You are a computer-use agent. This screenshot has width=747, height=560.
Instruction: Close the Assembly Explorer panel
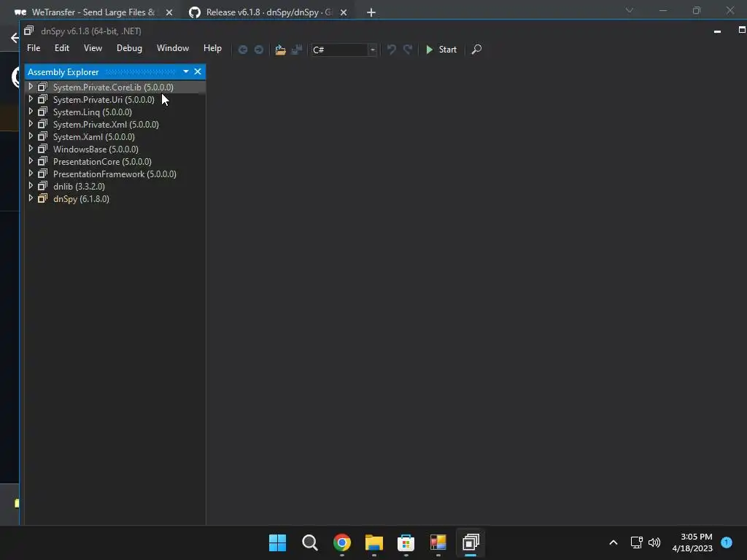coord(198,71)
